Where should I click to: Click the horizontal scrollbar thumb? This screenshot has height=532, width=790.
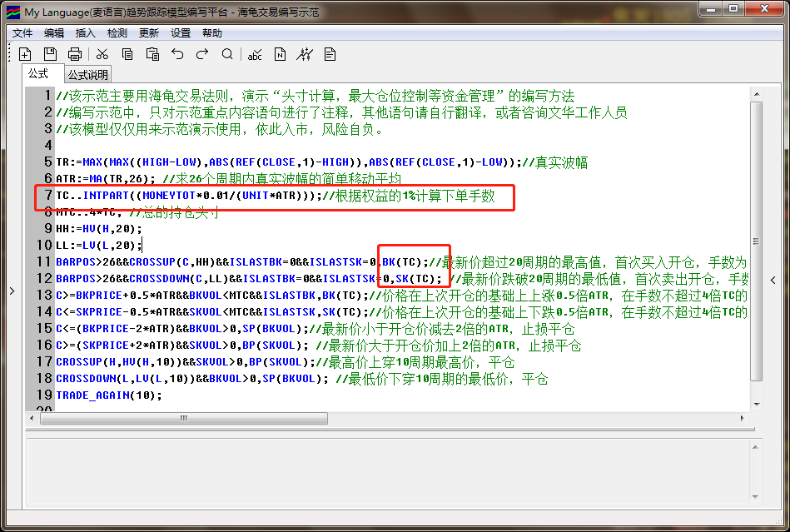point(184,418)
